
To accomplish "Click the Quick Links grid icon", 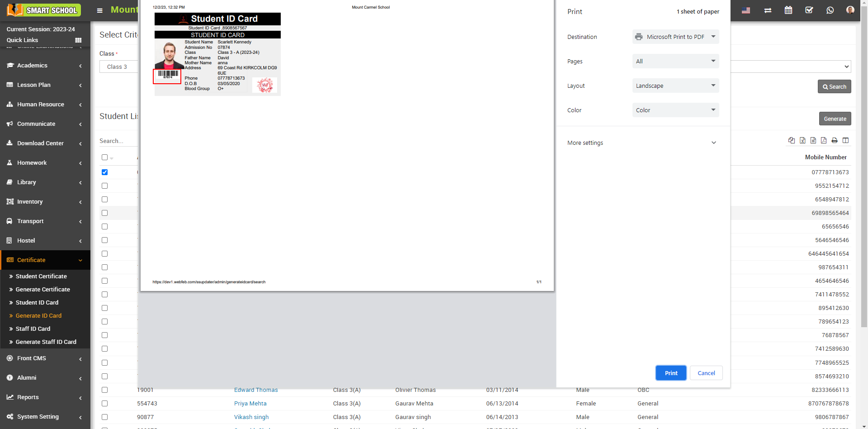I will point(78,40).
